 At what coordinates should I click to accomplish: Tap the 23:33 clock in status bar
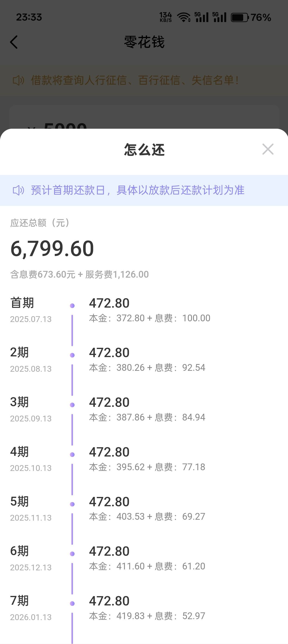(x=29, y=17)
